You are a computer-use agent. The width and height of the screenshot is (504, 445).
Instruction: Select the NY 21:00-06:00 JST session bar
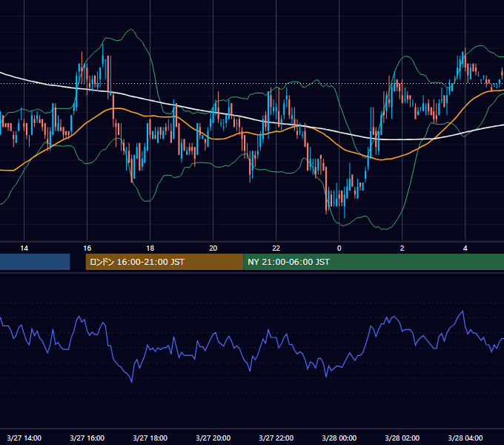(374, 262)
